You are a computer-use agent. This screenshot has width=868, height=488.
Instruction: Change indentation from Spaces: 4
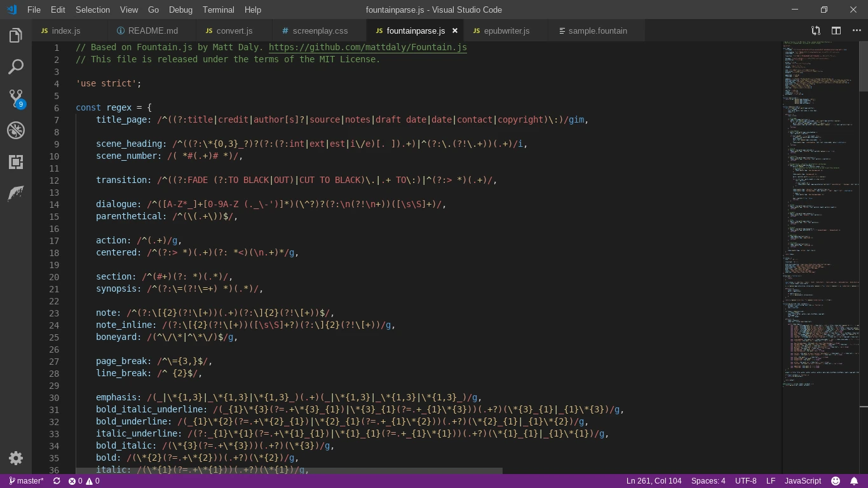point(708,481)
